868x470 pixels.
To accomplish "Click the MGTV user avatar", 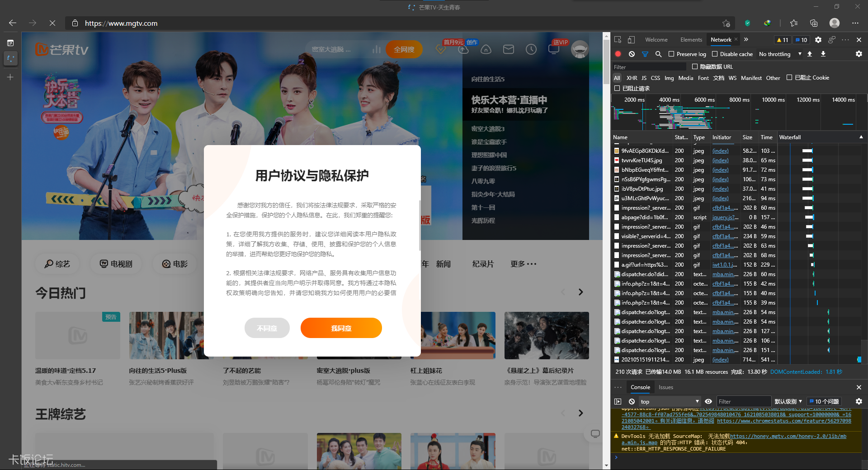I will click(580, 49).
